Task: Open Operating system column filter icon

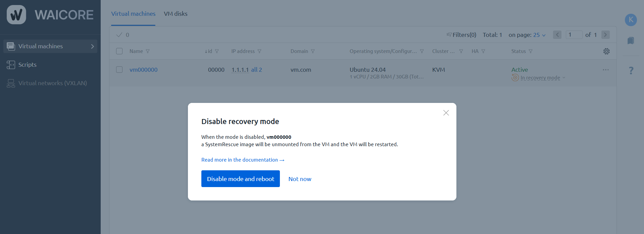Action: 422,51
